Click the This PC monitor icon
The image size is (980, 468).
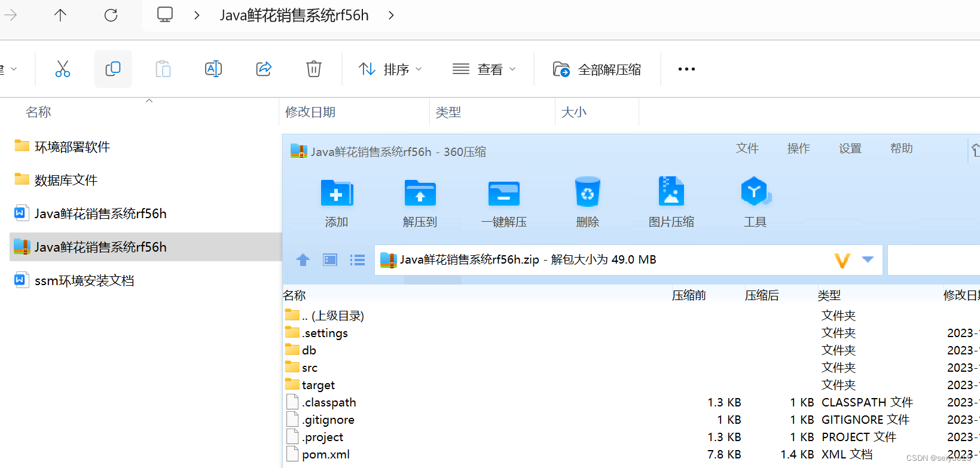pos(165,15)
